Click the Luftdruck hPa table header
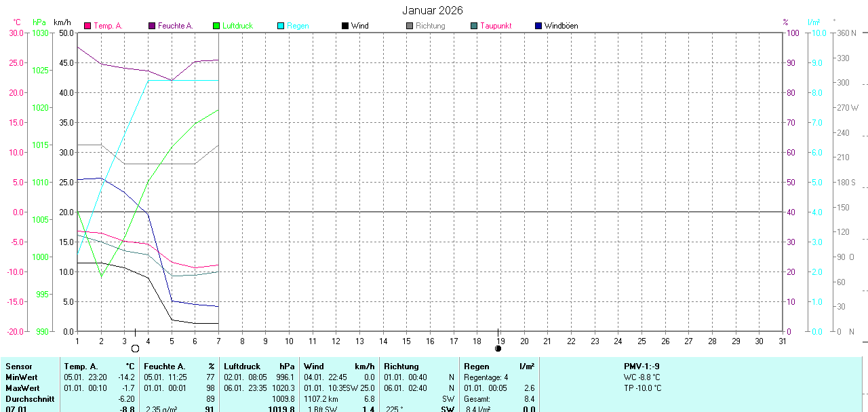This screenshot has width=868, height=412. coord(259,367)
